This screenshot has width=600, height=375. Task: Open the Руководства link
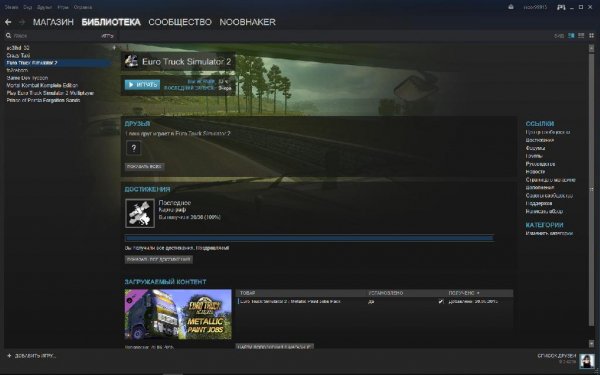[x=540, y=164]
